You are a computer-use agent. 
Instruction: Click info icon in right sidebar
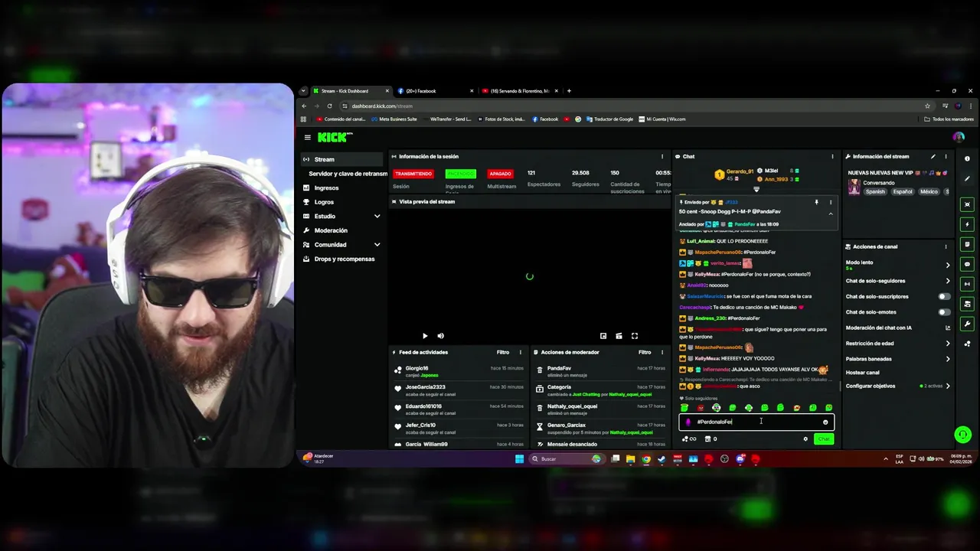(967, 159)
